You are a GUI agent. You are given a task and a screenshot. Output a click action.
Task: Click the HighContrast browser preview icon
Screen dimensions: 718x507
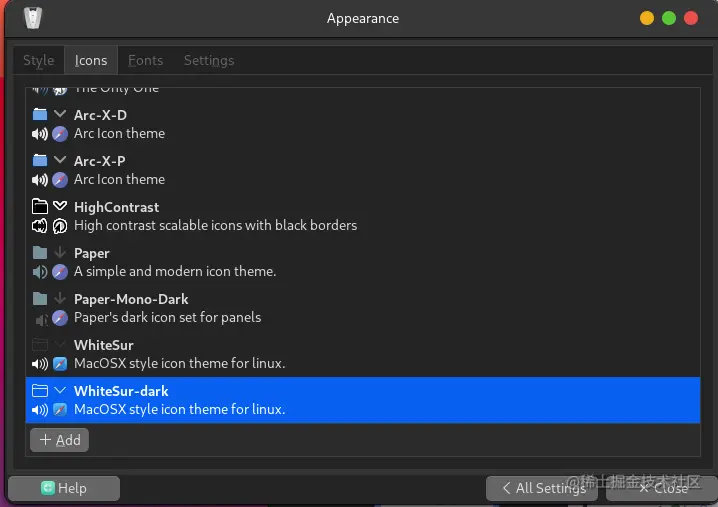click(60, 226)
